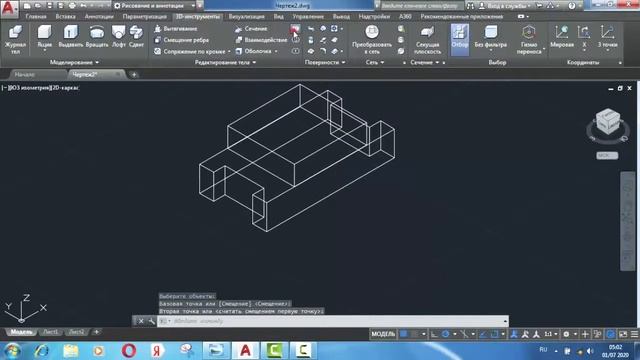The image size is (640, 360).
Task: Select the Лофт (Loft) tool
Action: (x=118, y=37)
